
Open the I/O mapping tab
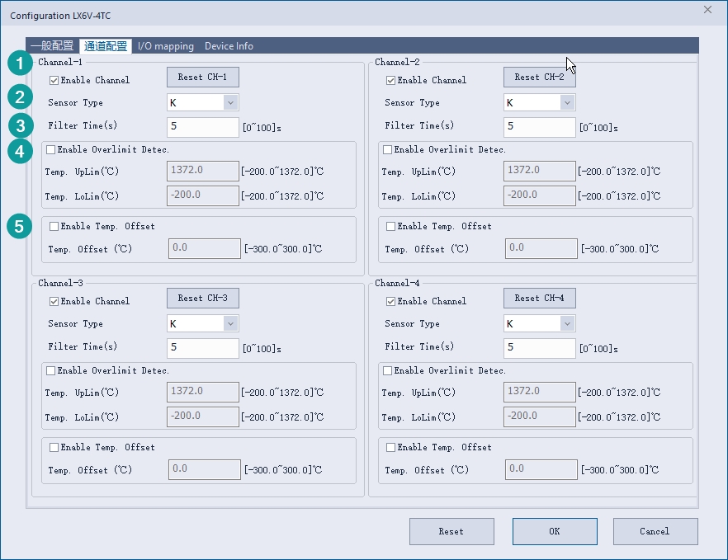[166, 46]
